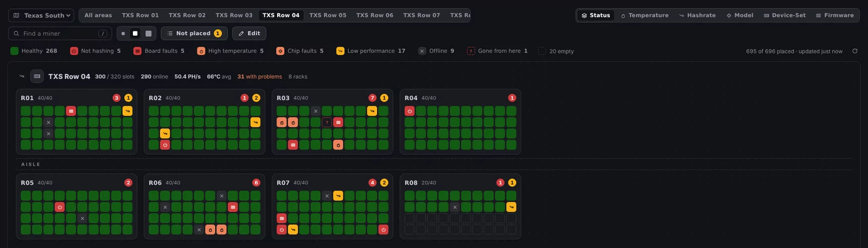The width and height of the screenshot is (868, 248).
Task: Switch to the Device-Set view mode
Action: (784, 15)
